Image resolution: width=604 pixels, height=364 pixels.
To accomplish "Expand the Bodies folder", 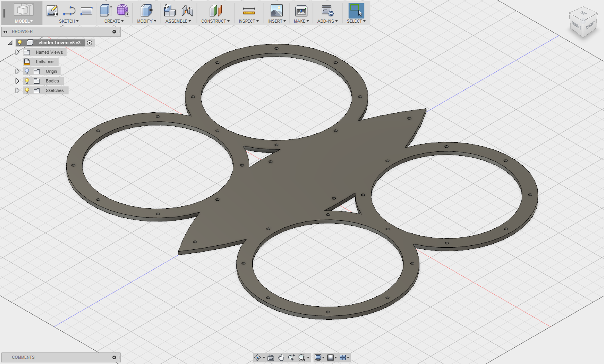I will coord(17,81).
